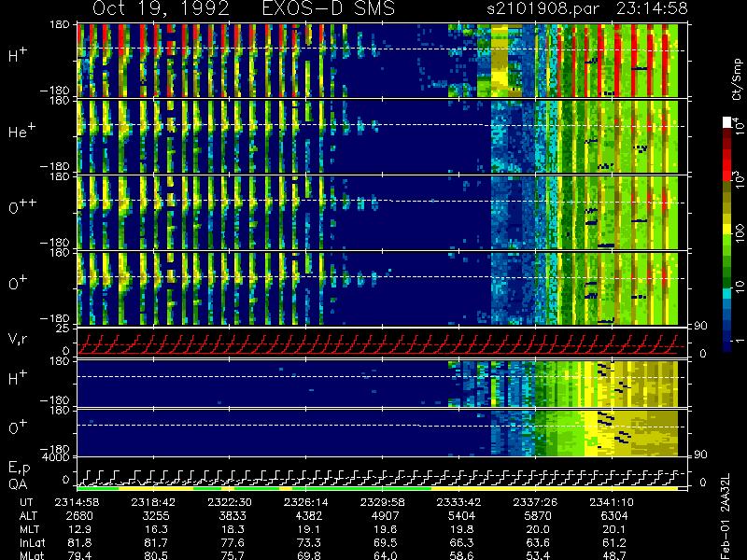Click MLT value '12.9'
The image size is (747, 560).
[79, 529]
